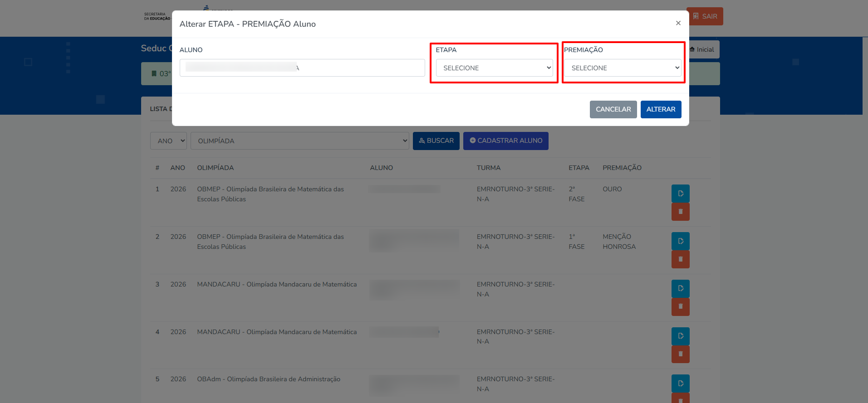Open the ETAPA dropdown
Viewport: 868px width, 403px height.
494,68
